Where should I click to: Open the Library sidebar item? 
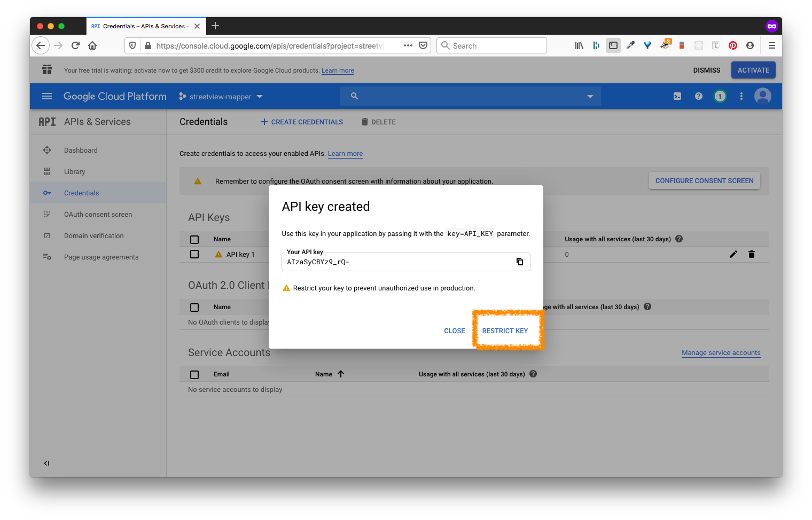point(74,172)
